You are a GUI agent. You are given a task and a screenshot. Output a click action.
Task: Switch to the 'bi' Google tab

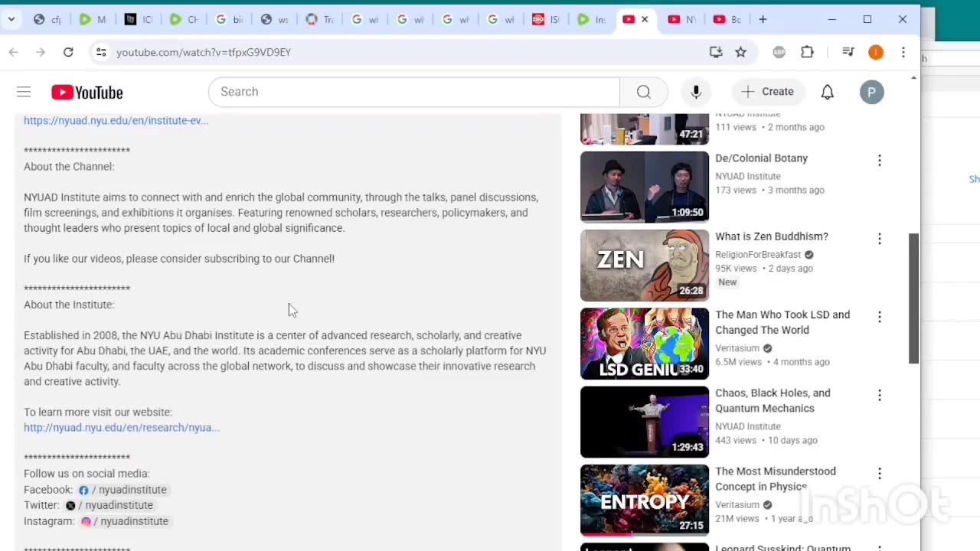click(229, 19)
